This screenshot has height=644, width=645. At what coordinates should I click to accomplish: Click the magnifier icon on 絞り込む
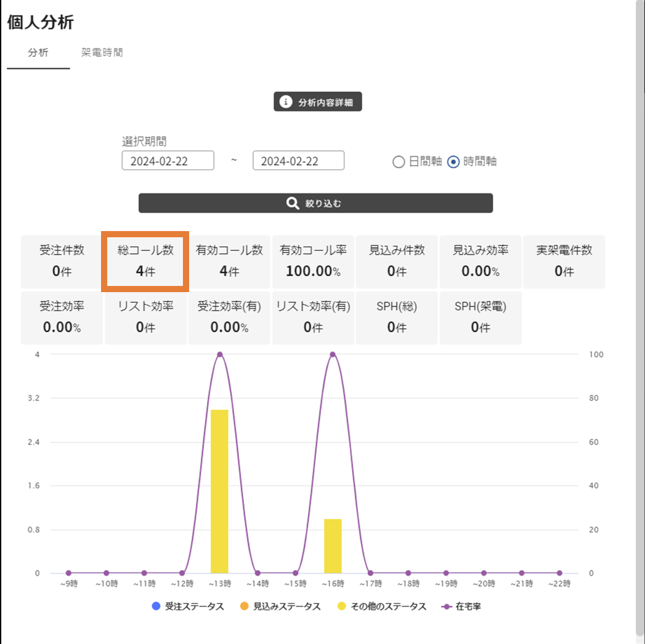[293, 203]
